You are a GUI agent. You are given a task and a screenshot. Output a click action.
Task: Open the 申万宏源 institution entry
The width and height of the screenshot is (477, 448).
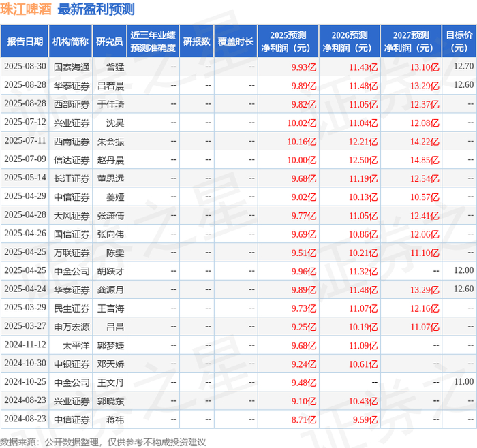coord(72,327)
